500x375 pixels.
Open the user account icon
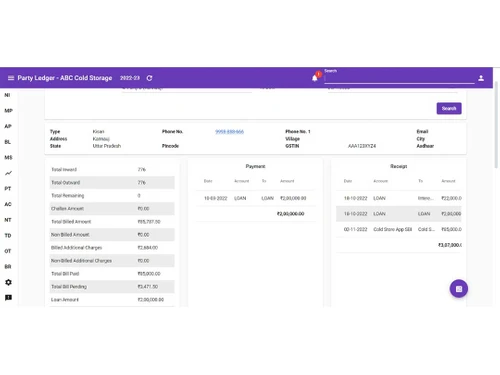click(481, 78)
